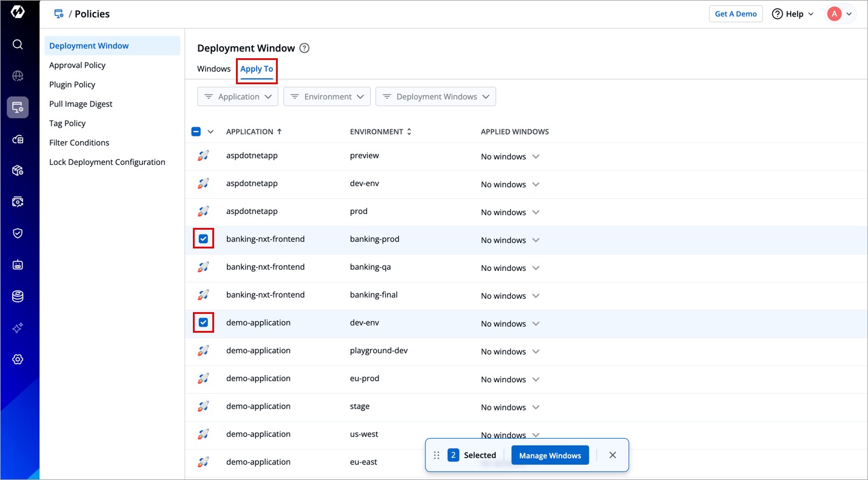This screenshot has width=868, height=480.
Task: Click the sparkle AI icon in sidebar
Action: (18, 328)
